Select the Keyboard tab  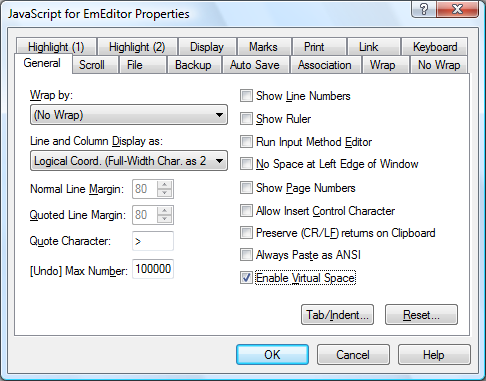pyautogui.click(x=435, y=47)
